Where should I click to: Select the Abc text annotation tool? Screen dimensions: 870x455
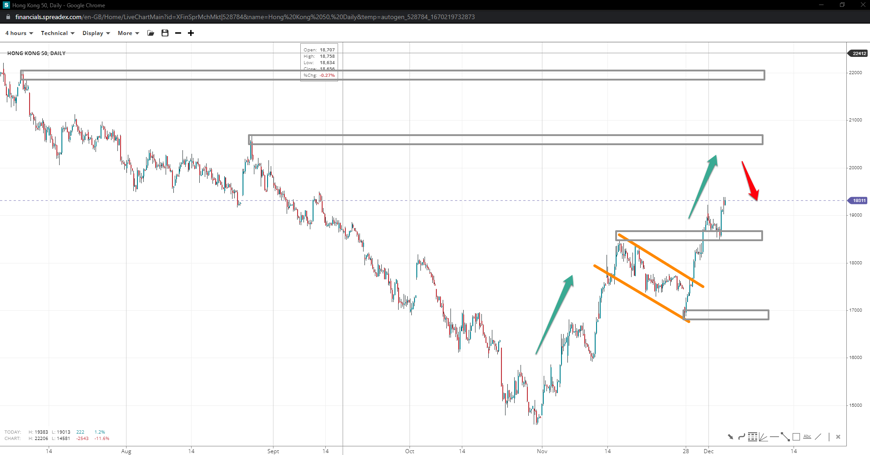(807, 437)
